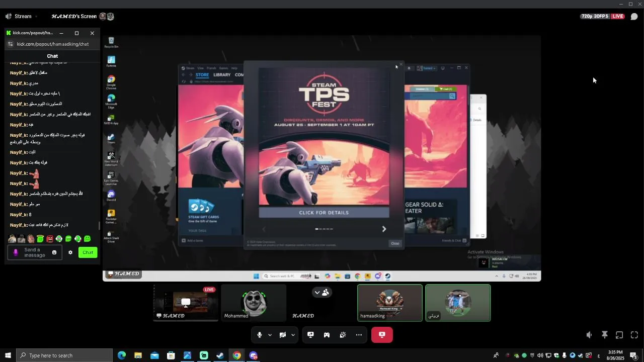Mute the microphone in the call controls
The image size is (644, 362).
pos(260,335)
